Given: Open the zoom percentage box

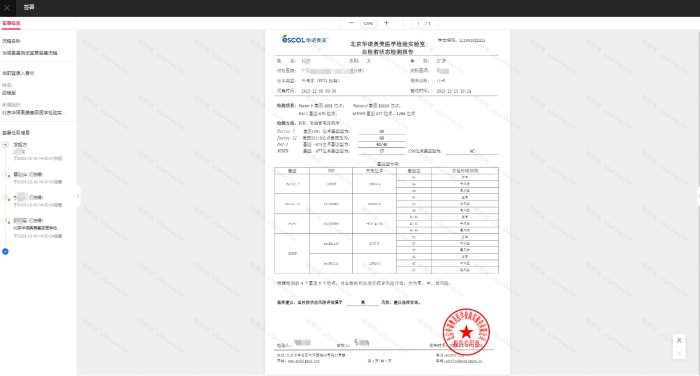Looking at the screenshot, I should click(368, 23).
